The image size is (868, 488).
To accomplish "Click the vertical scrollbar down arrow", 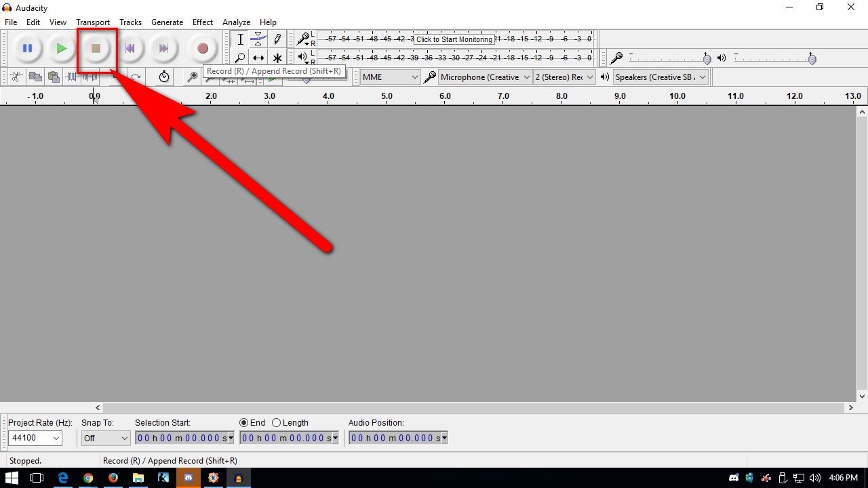I will (x=863, y=396).
